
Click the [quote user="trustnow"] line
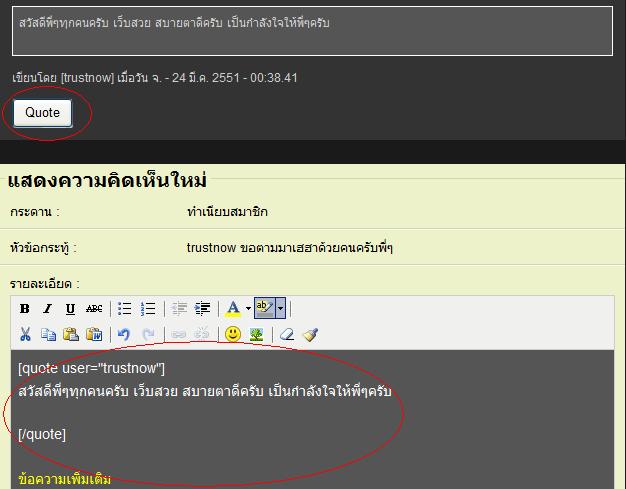coord(91,368)
